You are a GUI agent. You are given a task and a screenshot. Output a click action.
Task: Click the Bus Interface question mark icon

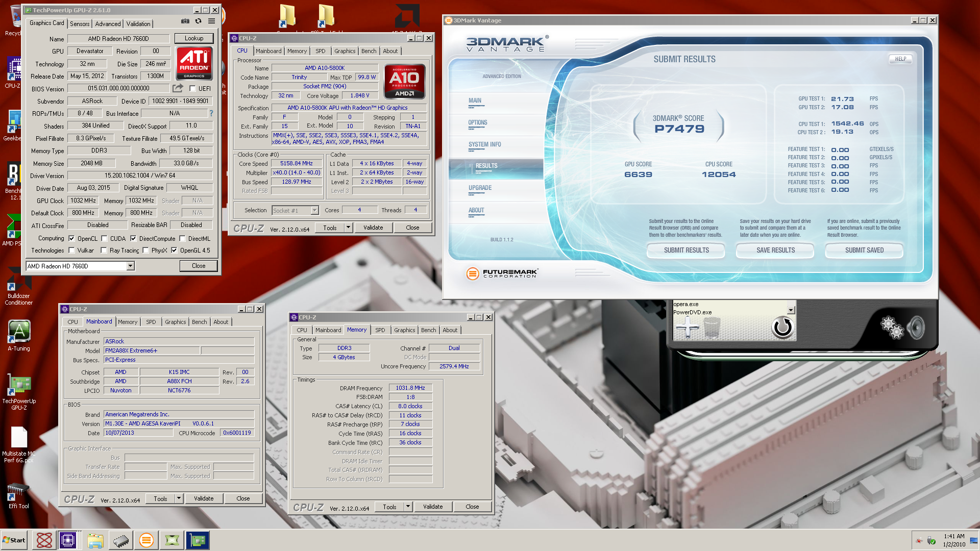pyautogui.click(x=211, y=113)
